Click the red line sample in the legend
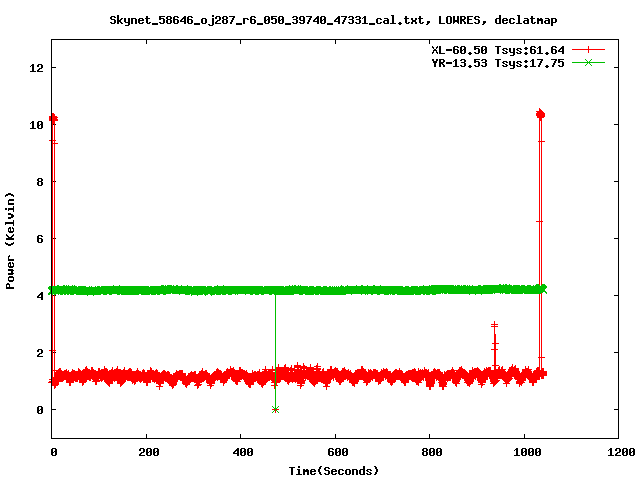 (588, 50)
